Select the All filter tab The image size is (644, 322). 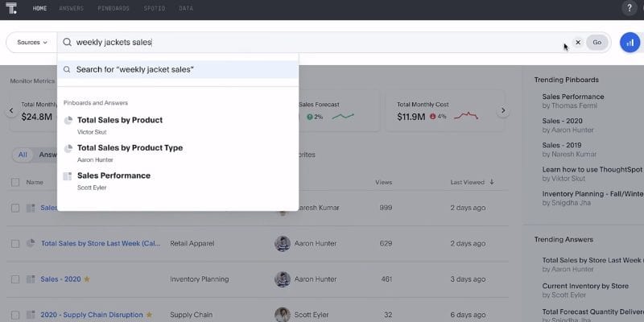23,155
